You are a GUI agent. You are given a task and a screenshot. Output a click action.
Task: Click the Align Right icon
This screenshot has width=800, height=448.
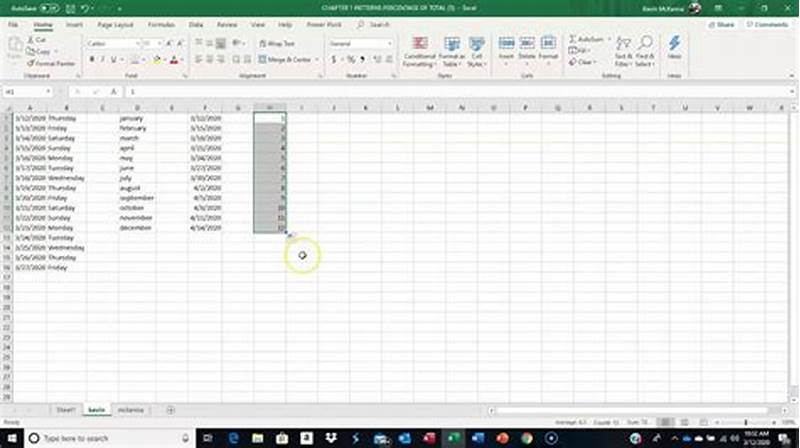tap(221, 60)
